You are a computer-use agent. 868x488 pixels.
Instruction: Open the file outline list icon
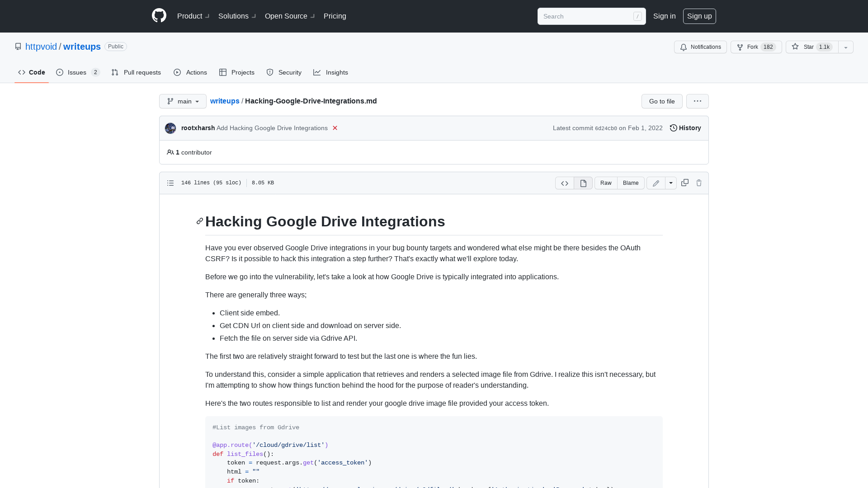[x=170, y=183]
